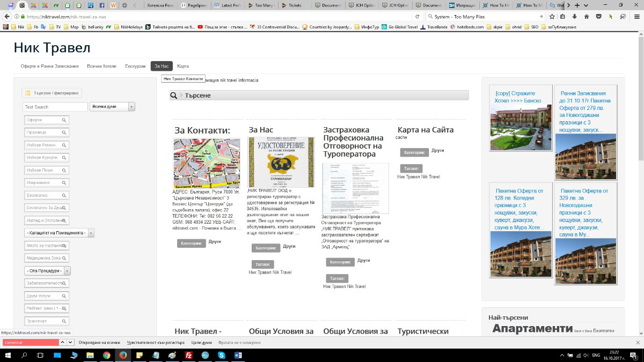The height and width of the screenshot is (362, 644).
Task: Open the YouTube bookmark Пещ за агне
Action: [x=222, y=27]
